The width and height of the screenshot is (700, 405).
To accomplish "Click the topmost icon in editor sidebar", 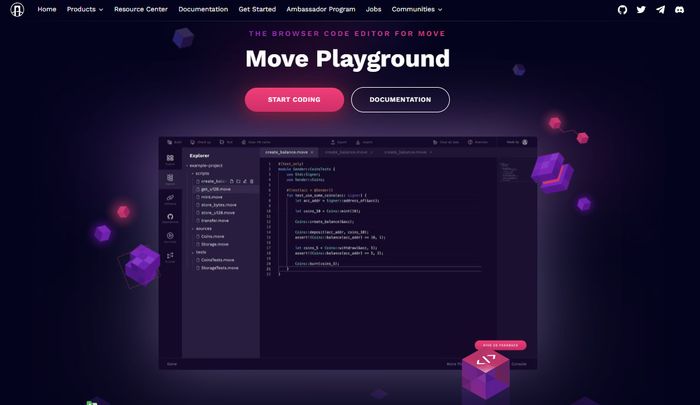I will click(170, 159).
